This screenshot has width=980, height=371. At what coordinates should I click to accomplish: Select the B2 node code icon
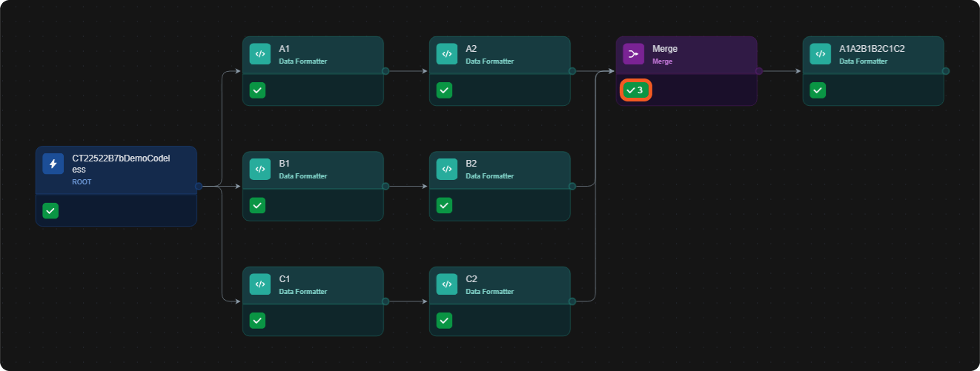click(447, 169)
